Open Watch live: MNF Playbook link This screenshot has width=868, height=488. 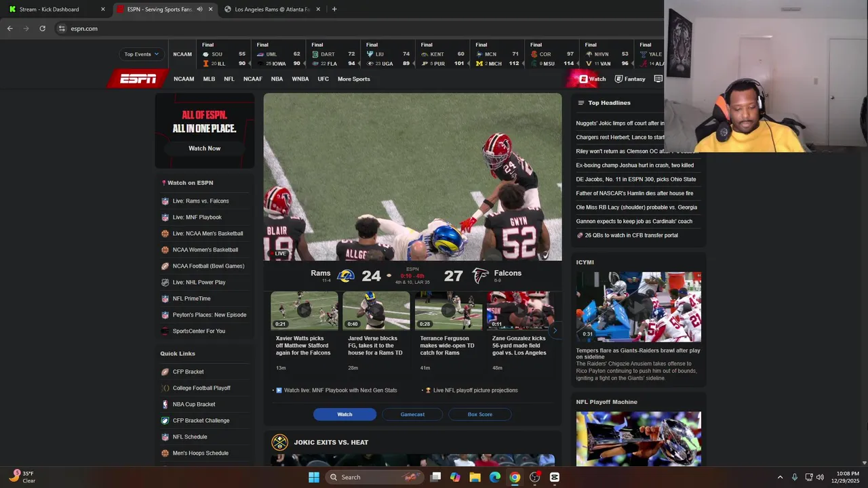(x=340, y=390)
